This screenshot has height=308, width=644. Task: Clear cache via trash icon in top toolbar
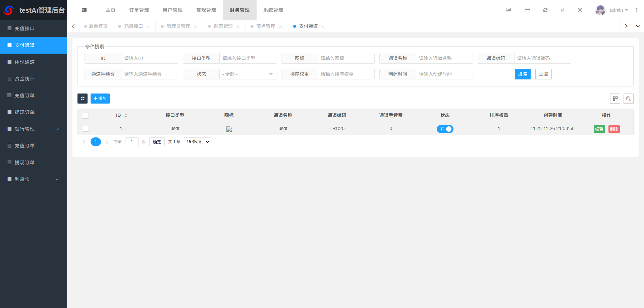coord(563,10)
